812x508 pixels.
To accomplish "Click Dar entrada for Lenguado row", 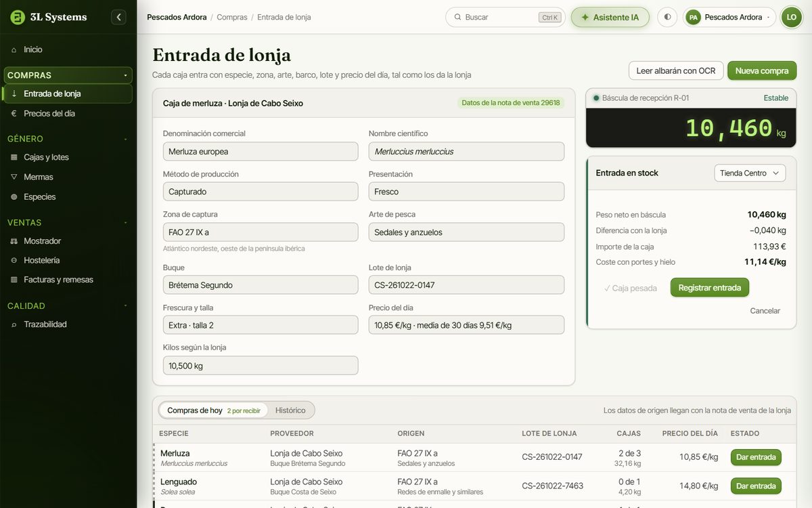I will (756, 486).
